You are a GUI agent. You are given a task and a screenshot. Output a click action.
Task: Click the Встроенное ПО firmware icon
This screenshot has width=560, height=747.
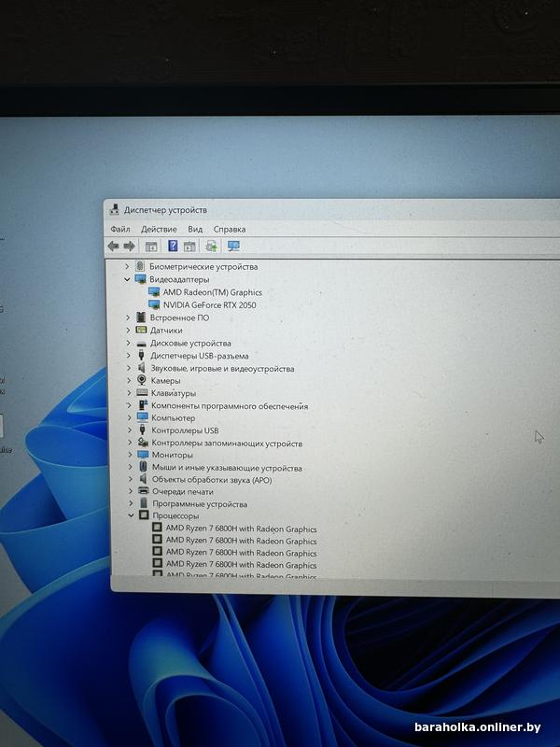[x=141, y=317]
